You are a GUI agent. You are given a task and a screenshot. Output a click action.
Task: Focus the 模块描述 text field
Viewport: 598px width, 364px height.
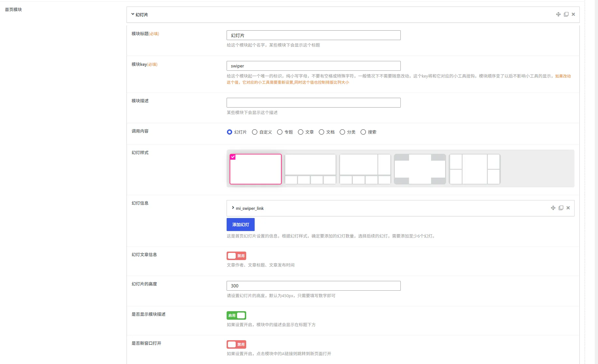tap(314, 103)
